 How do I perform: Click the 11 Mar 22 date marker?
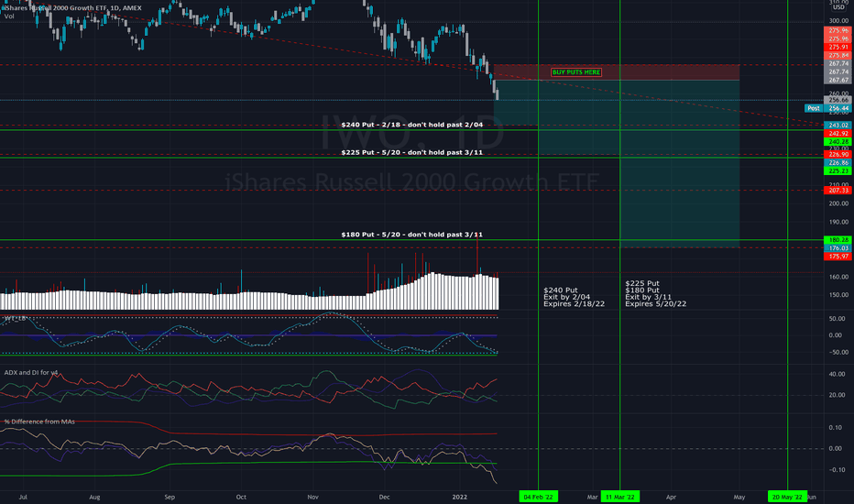(619, 497)
